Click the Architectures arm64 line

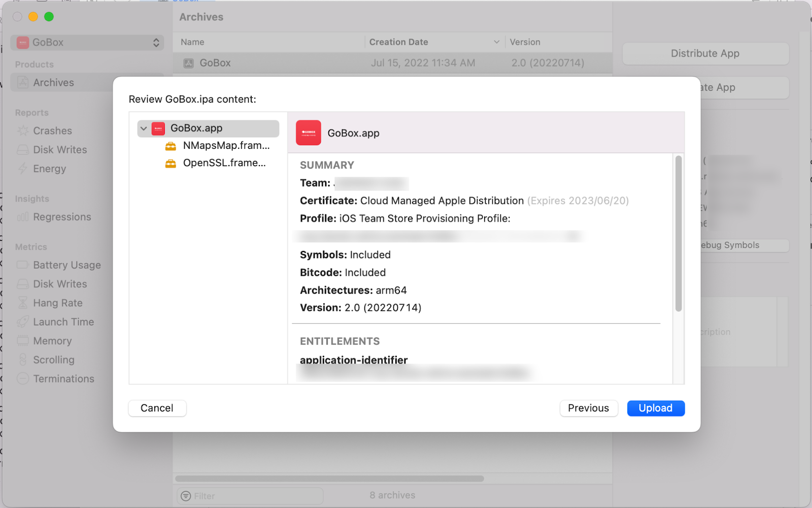[353, 290]
